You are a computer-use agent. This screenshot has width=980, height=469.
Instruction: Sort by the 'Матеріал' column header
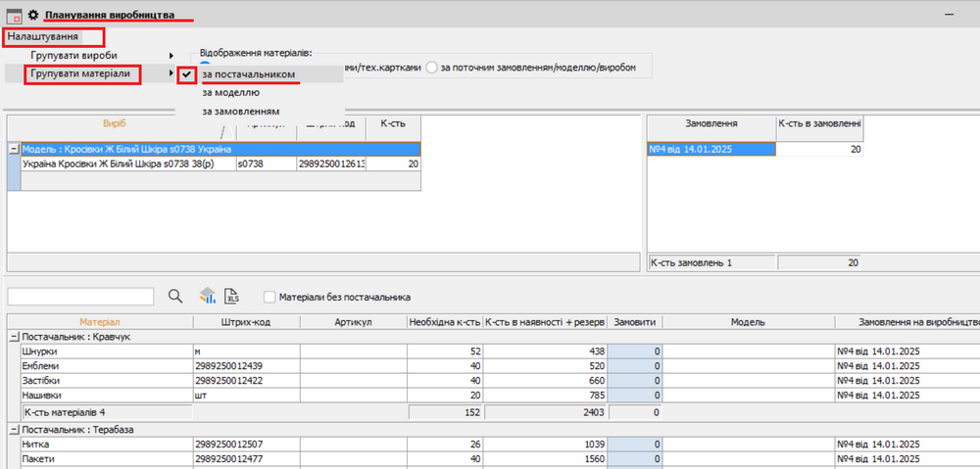point(100,321)
